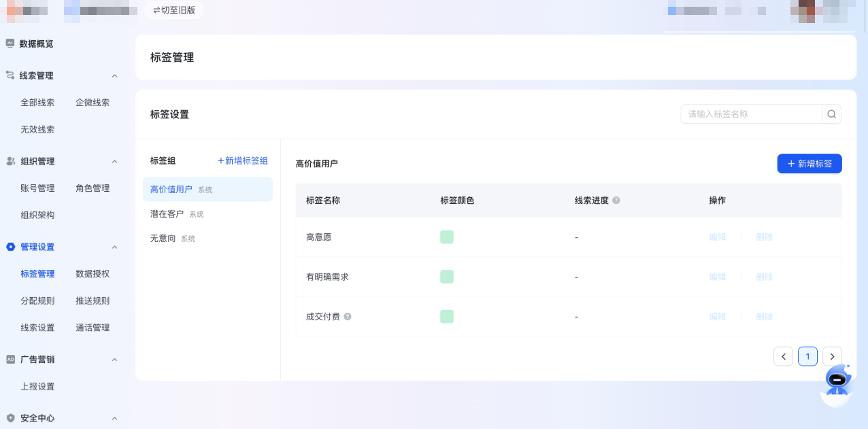868x429 pixels.
Task: Open the 数据概览 sidebar icon
Action: tap(10, 44)
